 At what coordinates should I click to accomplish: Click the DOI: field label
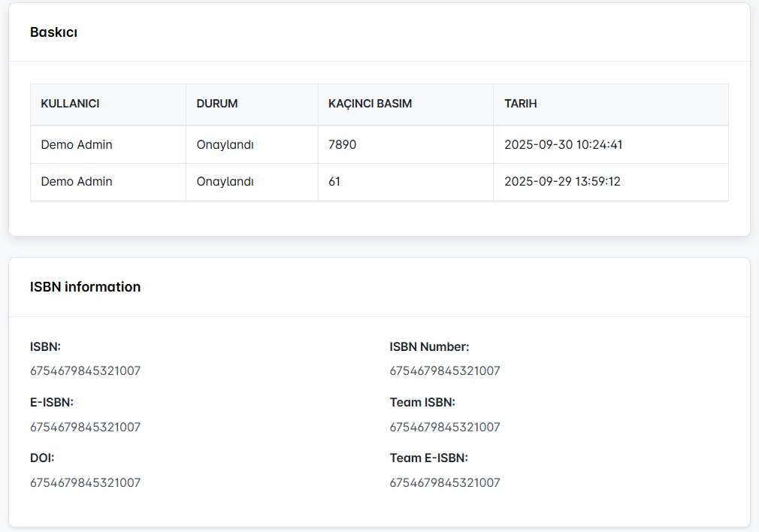tap(42, 458)
